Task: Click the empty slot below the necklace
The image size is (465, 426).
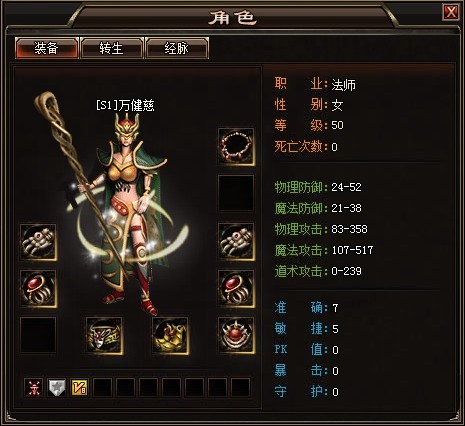Action: [236, 193]
